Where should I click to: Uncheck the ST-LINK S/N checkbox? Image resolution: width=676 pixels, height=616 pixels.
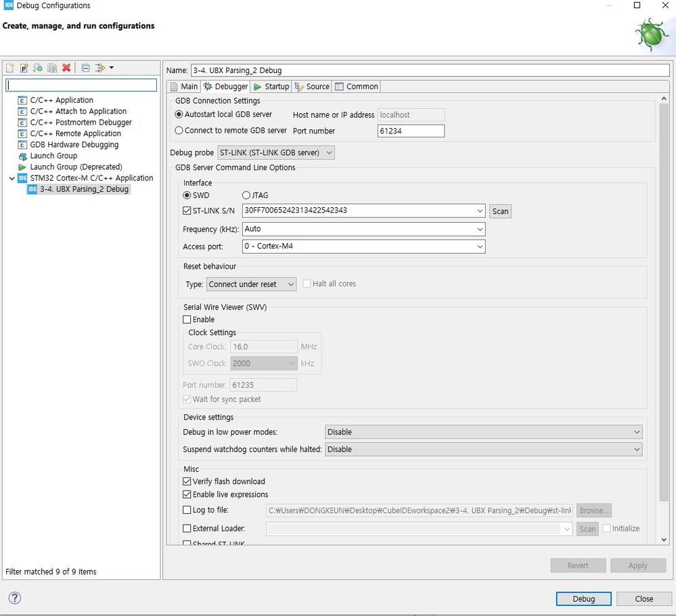tap(187, 211)
